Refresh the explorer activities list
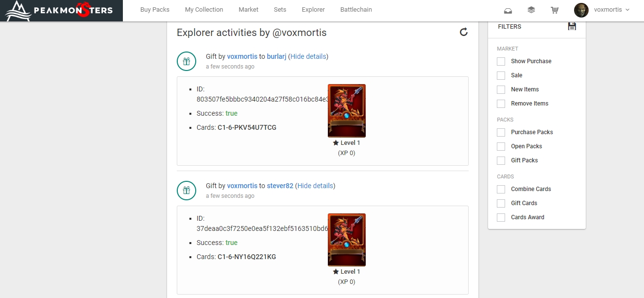This screenshot has width=644, height=298. pyautogui.click(x=464, y=32)
